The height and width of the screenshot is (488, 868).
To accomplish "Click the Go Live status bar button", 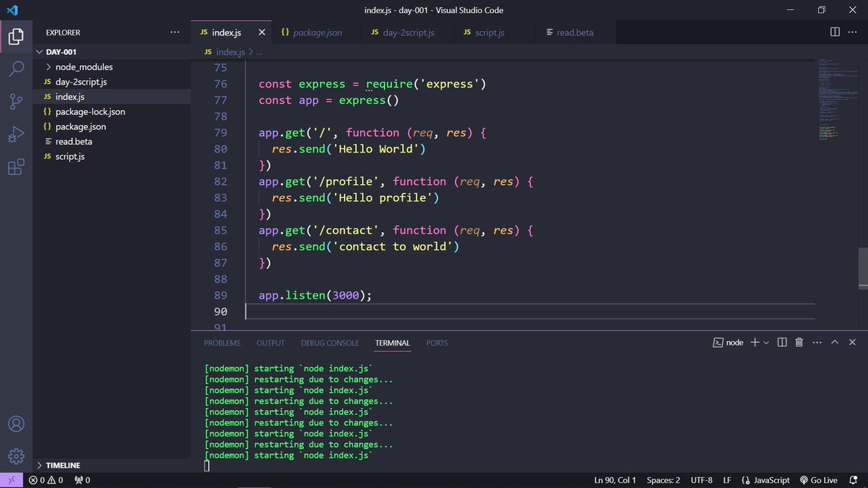I will (818, 480).
